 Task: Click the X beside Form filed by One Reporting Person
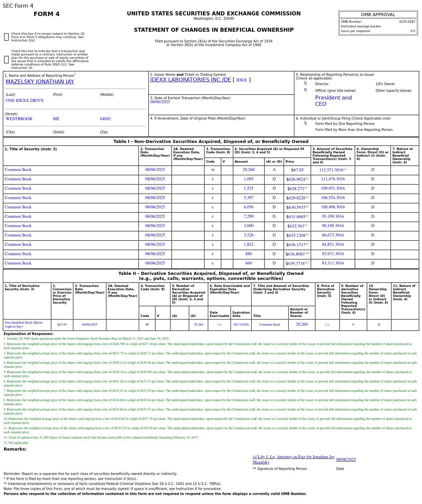(x=305, y=124)
